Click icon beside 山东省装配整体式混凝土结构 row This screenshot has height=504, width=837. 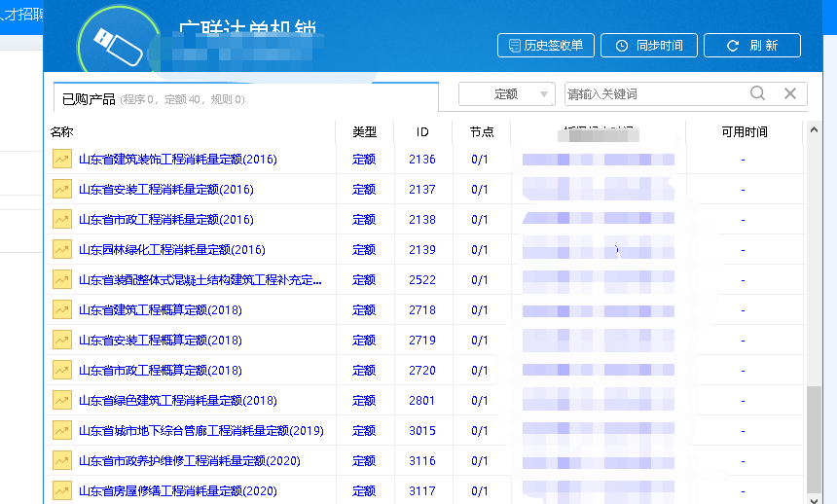pyautogui.click(x=62, y=280)
